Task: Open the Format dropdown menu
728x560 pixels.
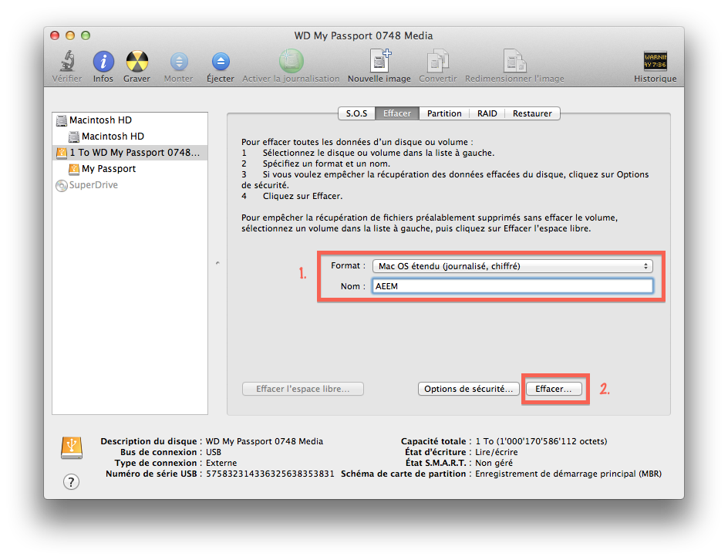Action: point(511,266)
